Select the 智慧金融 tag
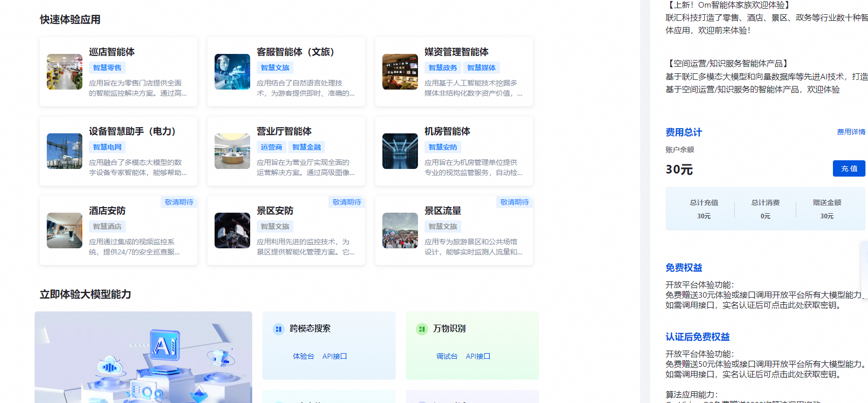The height and width of the screenshot is (403, 868). tap(307, 147)
